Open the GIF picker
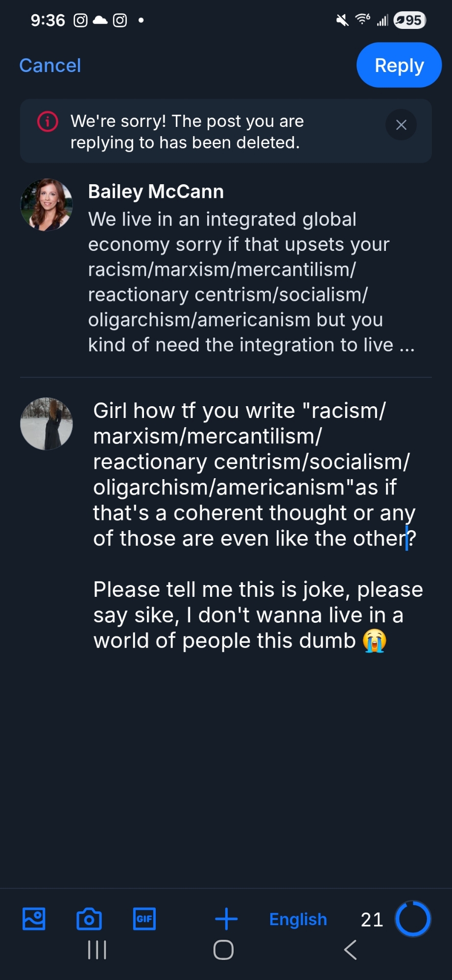The image size is (452, 980). pos(144,919)
